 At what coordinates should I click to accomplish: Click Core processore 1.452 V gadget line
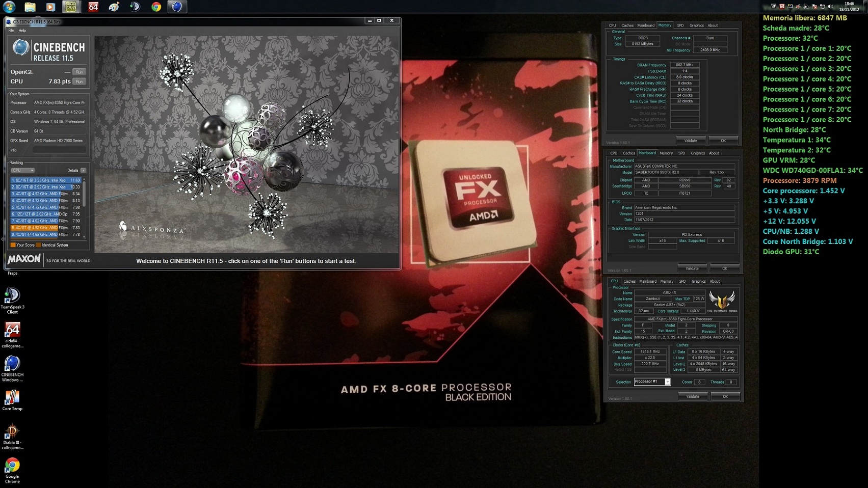click(x=804, y=191)
